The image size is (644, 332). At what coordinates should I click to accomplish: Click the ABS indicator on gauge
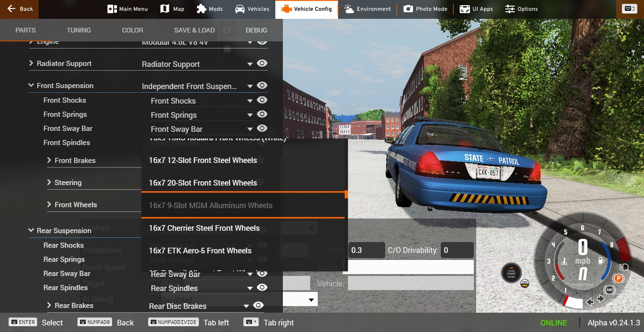point(610,290)
